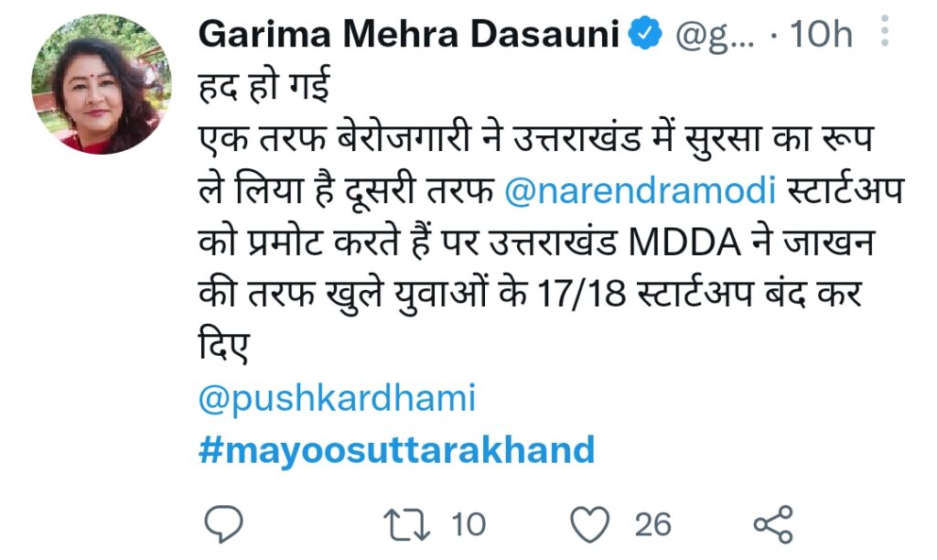
Task: Open the three-dot more options menu
Action: [884, 34]
